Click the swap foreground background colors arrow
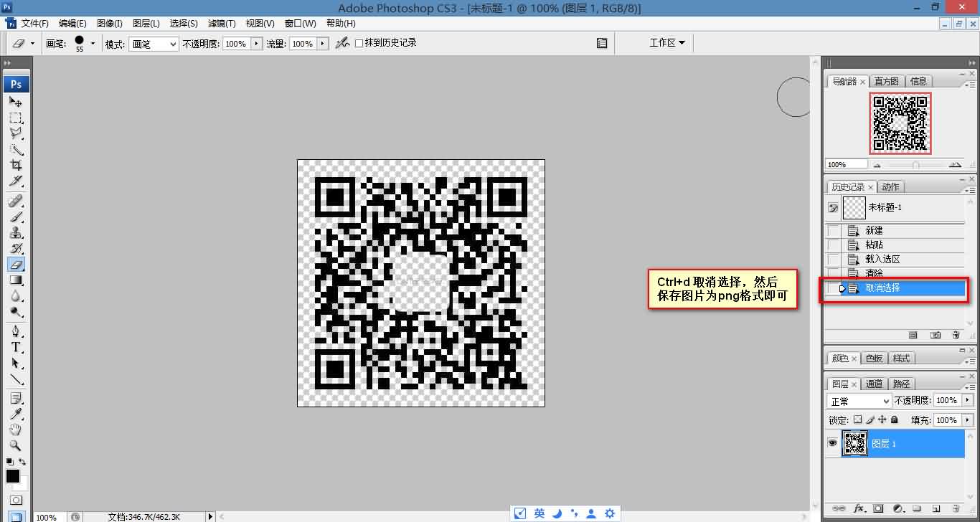The height and width of the screenshot is (522, 980). tap(23, 462)
